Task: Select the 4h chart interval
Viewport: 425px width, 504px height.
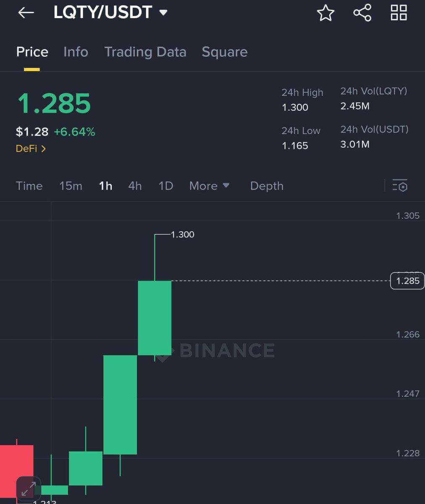Action: 135,186
